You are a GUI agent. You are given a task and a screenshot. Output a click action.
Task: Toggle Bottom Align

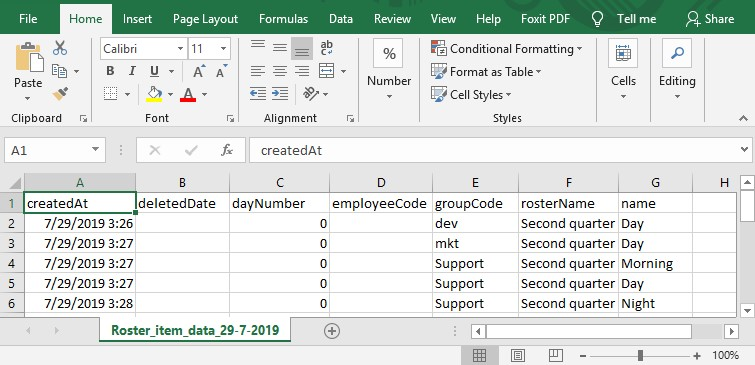pyautogui.click(x=302, y=49)
